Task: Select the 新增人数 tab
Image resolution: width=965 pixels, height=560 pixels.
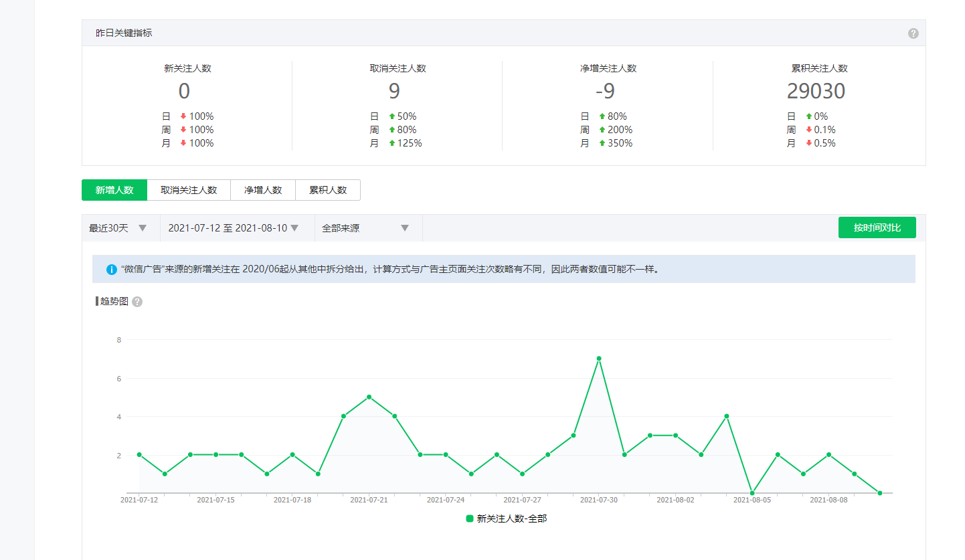Action: pyautogui.click(x=114, y=190)
